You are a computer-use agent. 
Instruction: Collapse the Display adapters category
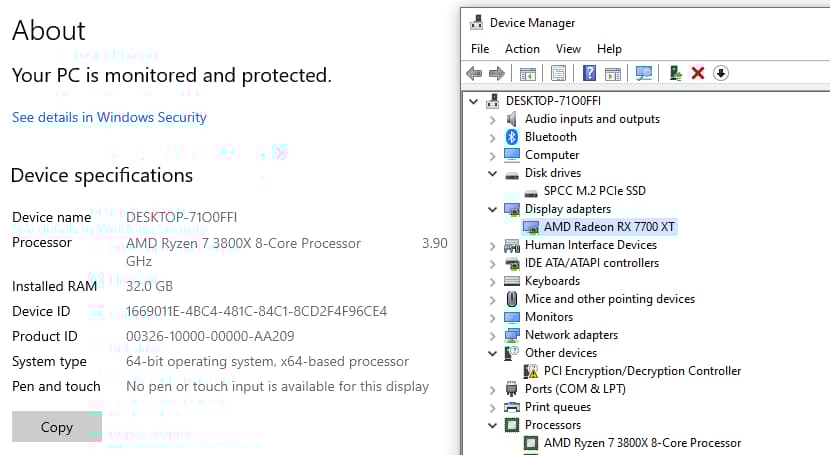tap(493, 209)
